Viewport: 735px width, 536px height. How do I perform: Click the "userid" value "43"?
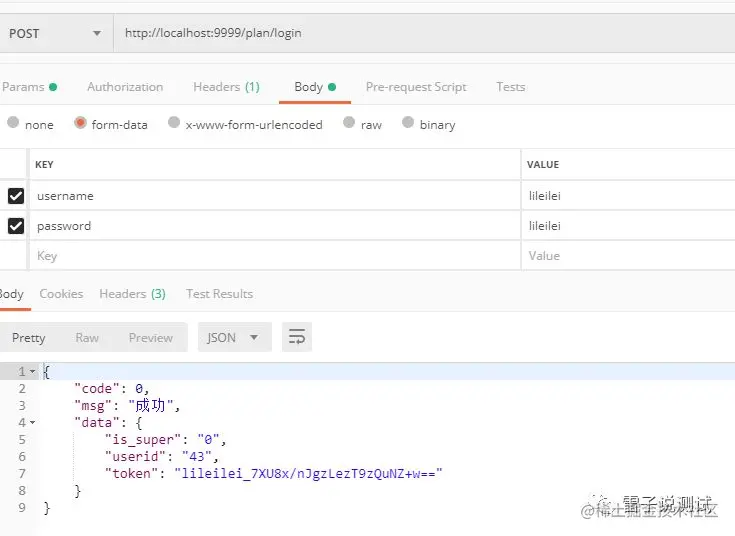click(x=197, y=456)
